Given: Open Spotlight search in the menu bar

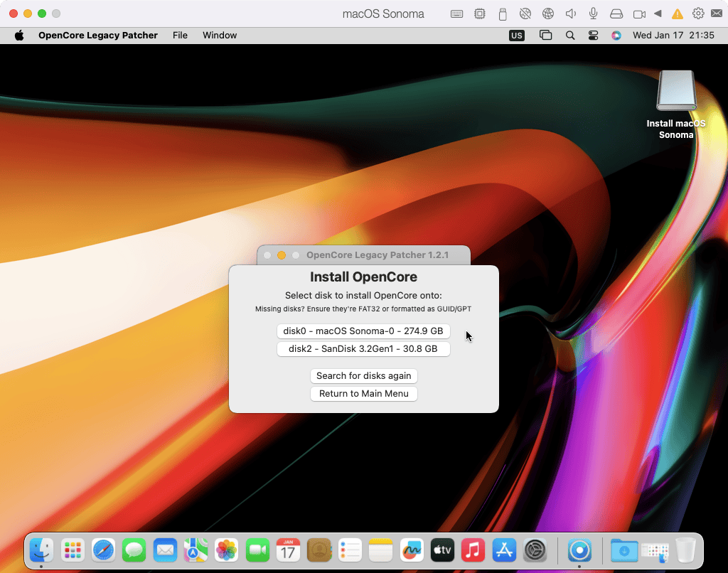Looking at the screenshot, I should (x=570, y=35).
